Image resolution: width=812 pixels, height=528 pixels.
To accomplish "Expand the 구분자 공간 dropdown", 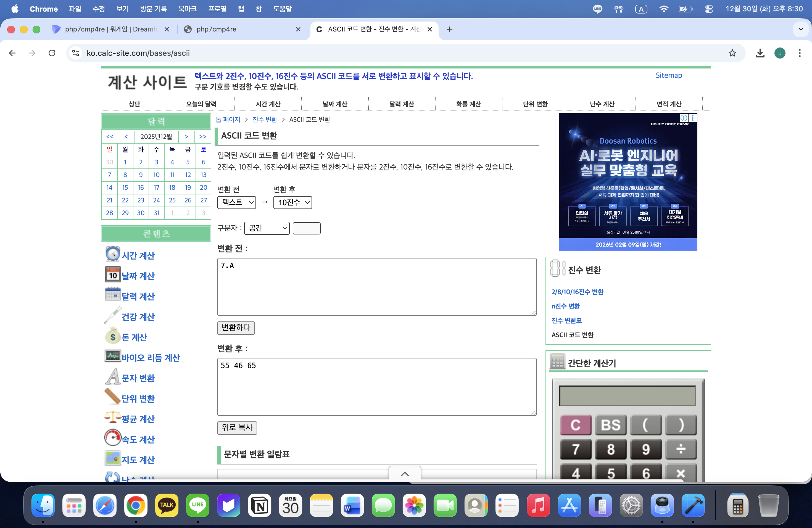I will point(267,228).
